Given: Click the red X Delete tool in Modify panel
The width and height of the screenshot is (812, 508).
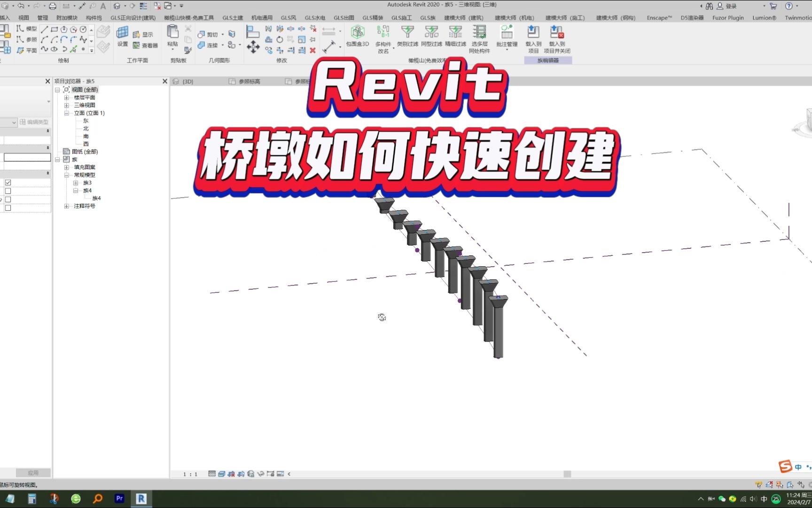Looking at the screenshot, I should tap(312, 50).
